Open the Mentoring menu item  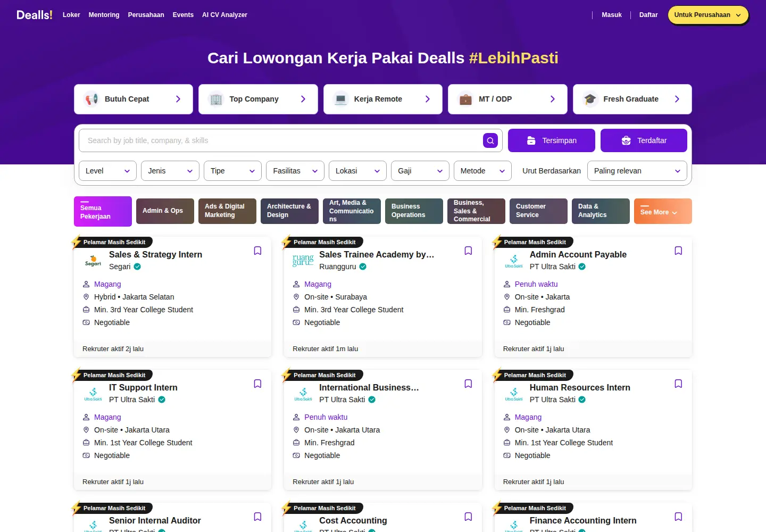pos(104,15)
